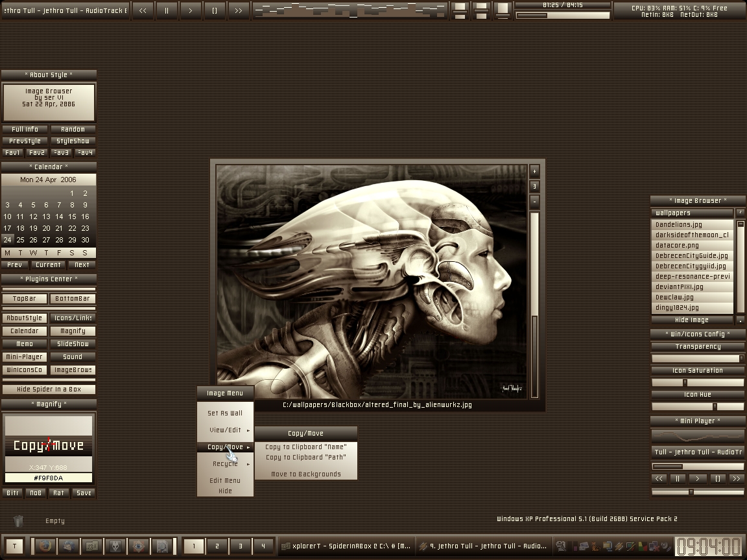Screen dimensions: 747x560
Task: Toggle the WinIconsCo plugin
Action: [24, 370]
